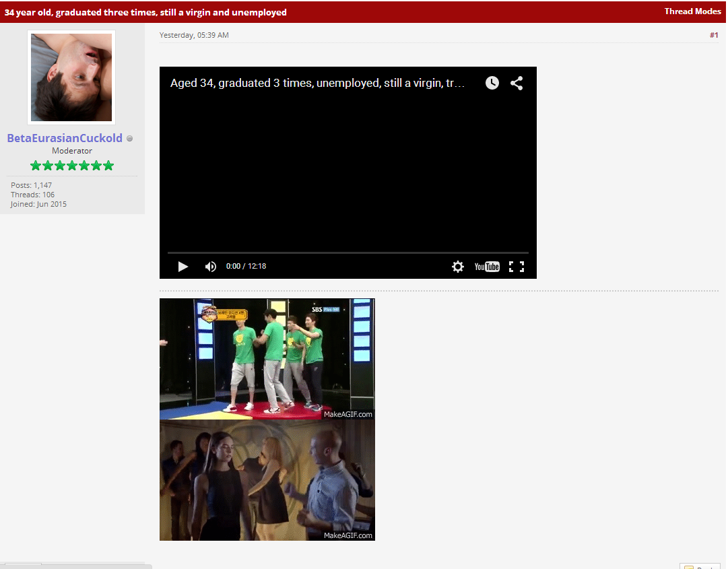The height and width of the screenshot is (569, 728).
Task: Open video settings gear icon
Action: coord(458,267)
